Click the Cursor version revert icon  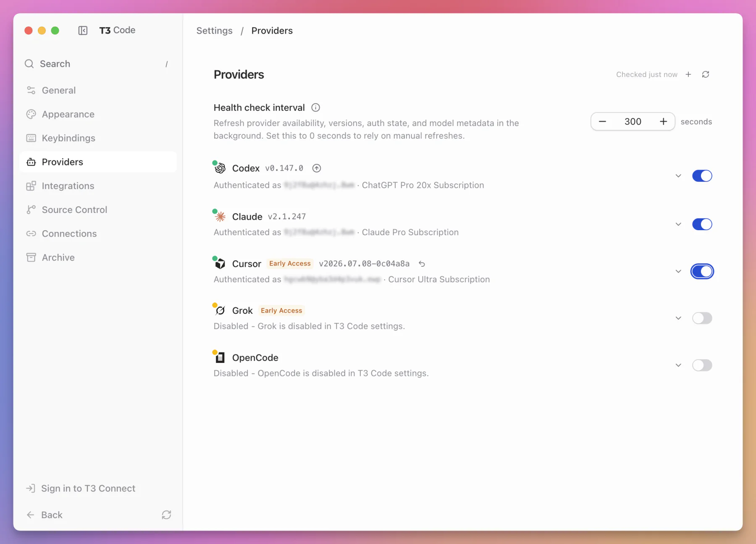click(x=422, y=264)
